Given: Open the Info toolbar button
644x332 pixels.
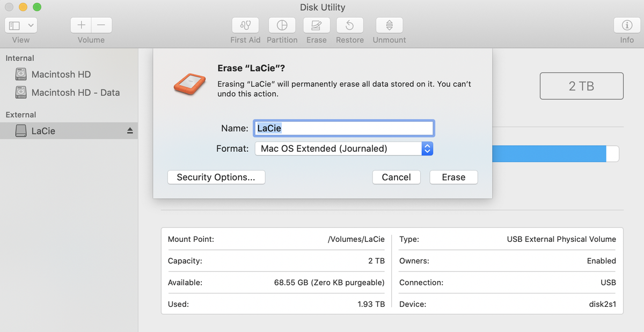Looking at the screenshot, I should tap(627, 25).
